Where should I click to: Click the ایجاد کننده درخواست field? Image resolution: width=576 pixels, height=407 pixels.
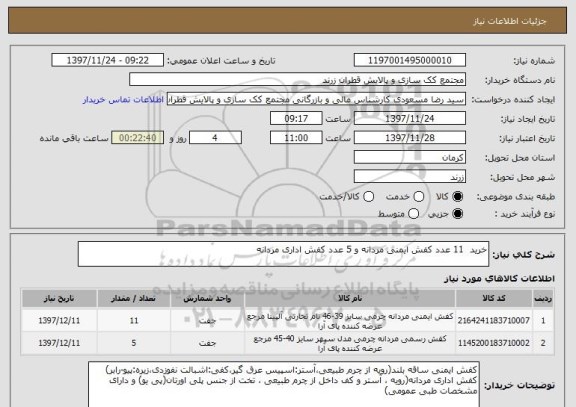(316, 99)
